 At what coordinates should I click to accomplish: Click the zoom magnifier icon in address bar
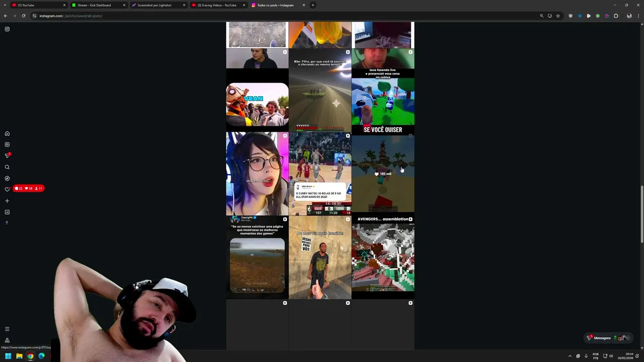(x=542, y=16)
